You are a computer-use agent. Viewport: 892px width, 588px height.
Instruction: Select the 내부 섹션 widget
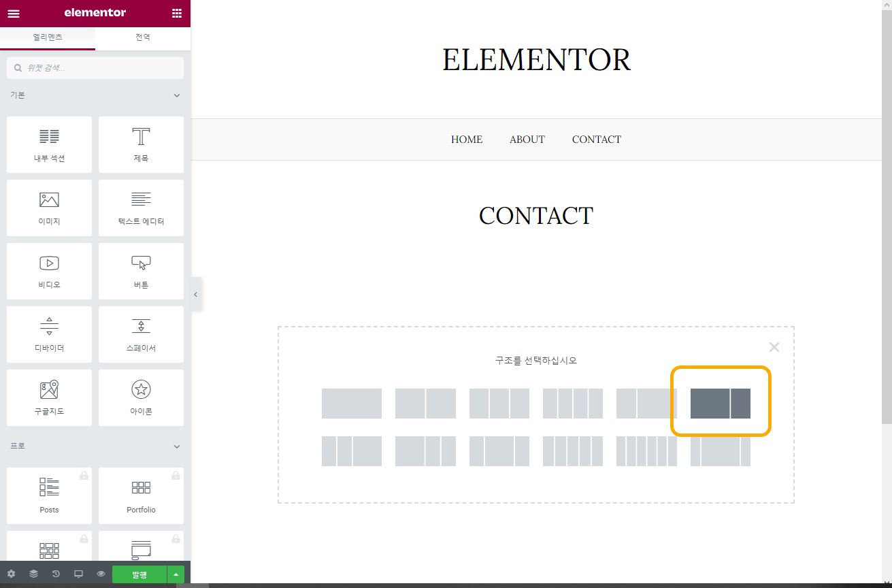coord(49,144)
